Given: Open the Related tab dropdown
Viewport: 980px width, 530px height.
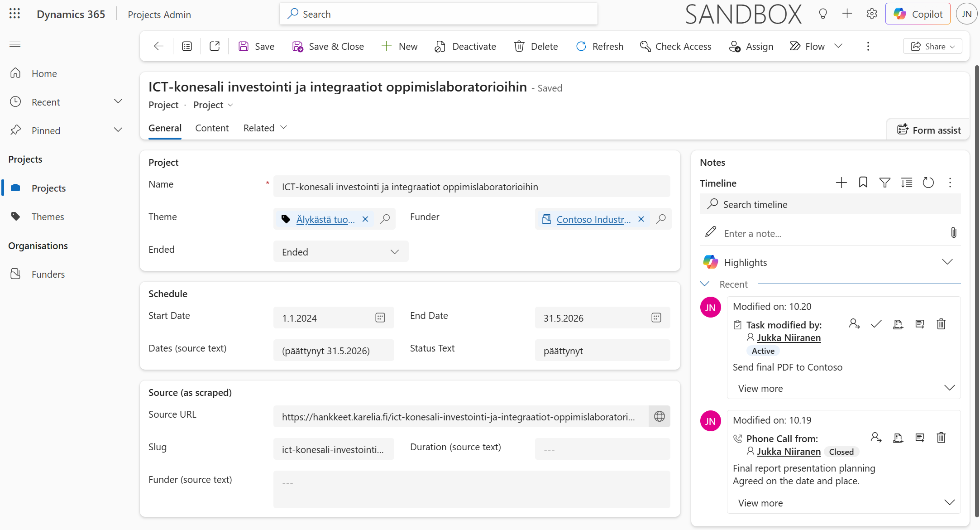Looking at the screenshot, I should (265, 128).
